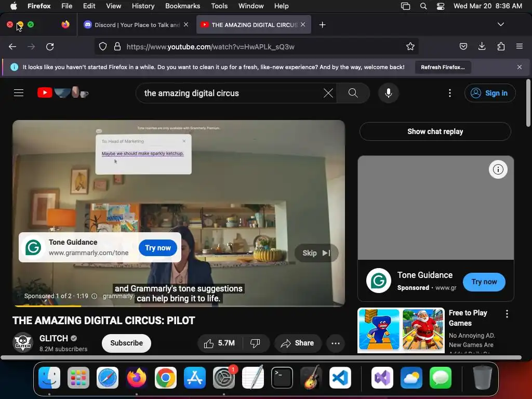The width and height of the screenshot is (532, 399).
Task: Open the Save to Pocket icon
Action: (x=463, y=46)
